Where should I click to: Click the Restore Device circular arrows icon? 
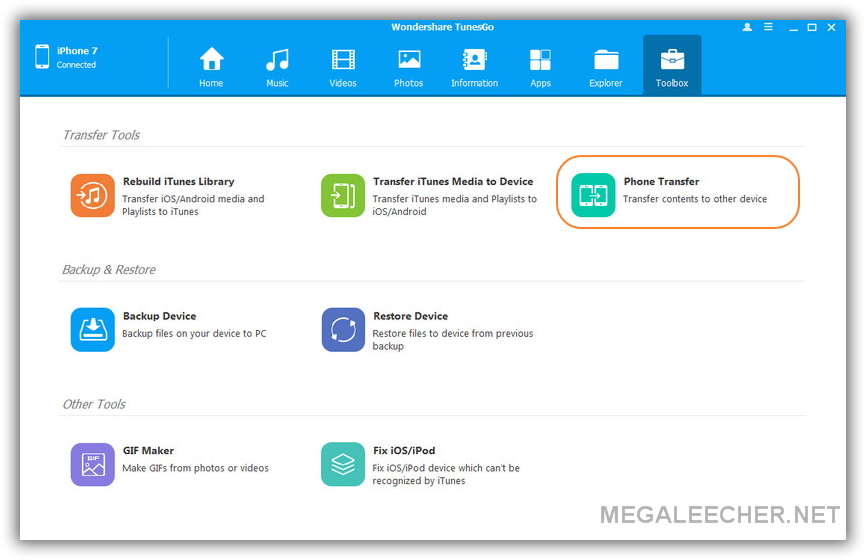click(343, 330)
